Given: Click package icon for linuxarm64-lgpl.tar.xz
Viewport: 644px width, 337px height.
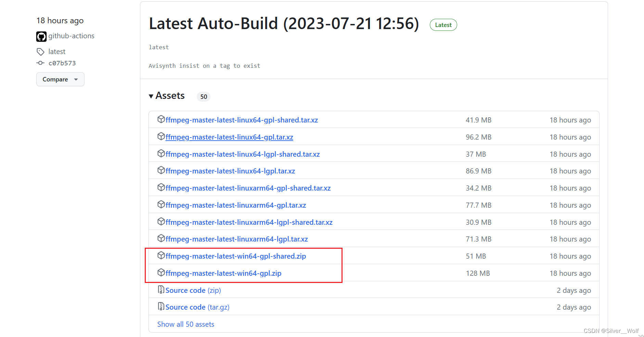Looking at the screenshot, I should [161, 238].
